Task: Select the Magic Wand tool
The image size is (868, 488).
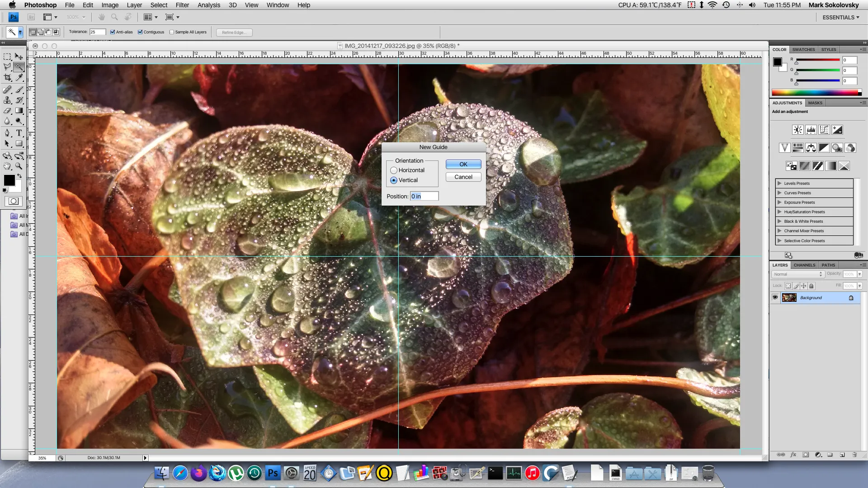Action: (x=19, y=66)
